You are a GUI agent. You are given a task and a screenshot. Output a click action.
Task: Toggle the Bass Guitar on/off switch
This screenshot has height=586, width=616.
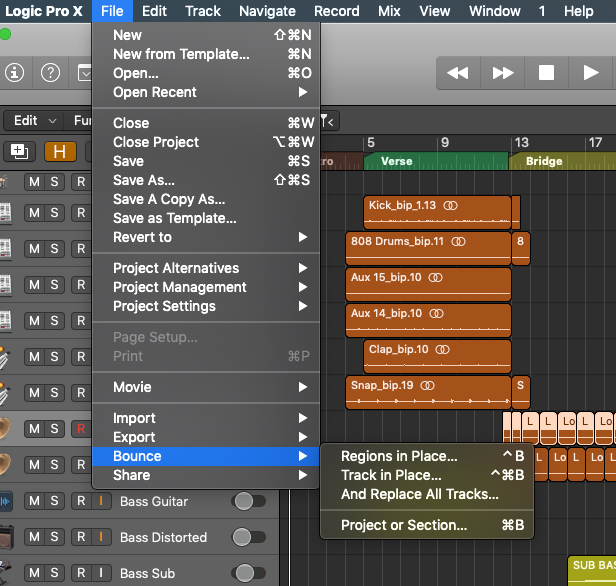tap(249, 502)
